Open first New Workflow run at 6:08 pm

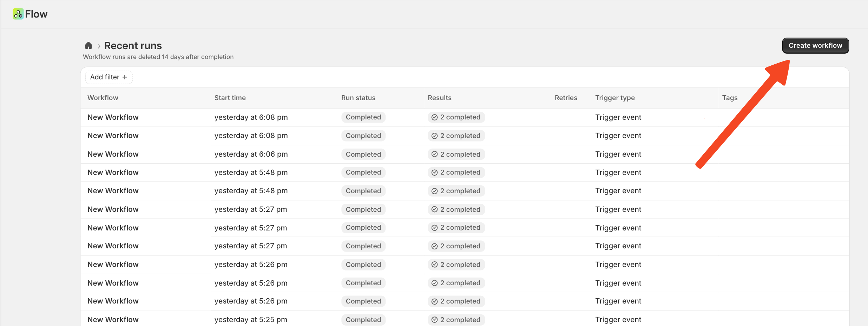(113, 117)
